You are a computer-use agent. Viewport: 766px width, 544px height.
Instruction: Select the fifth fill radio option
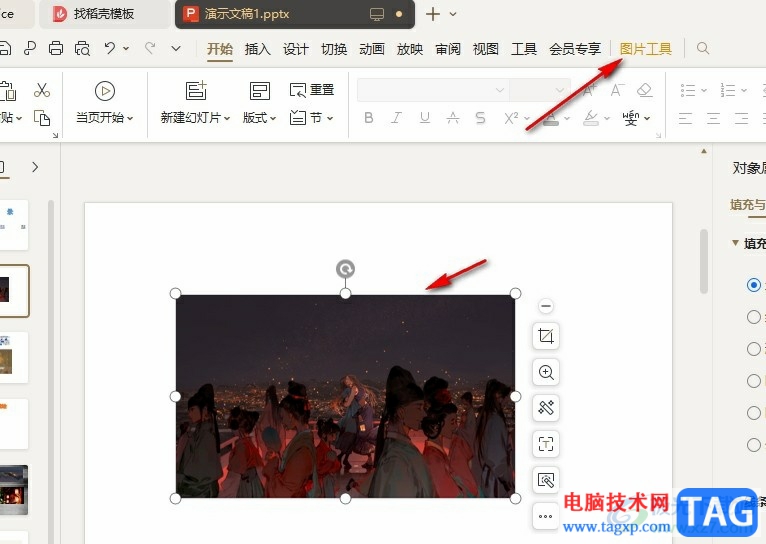pos(754,413)
